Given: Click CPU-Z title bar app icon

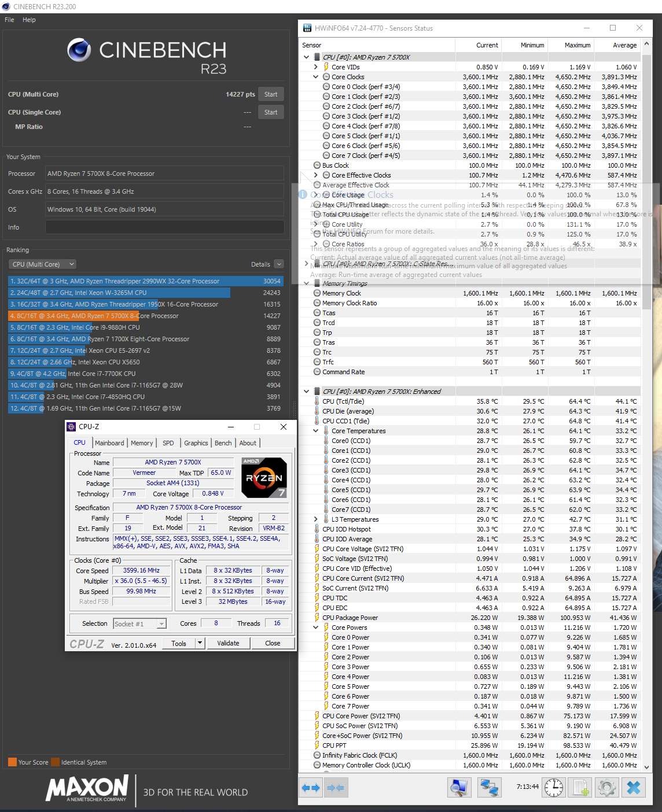Looking at the screenshot, I should (72, 427).
